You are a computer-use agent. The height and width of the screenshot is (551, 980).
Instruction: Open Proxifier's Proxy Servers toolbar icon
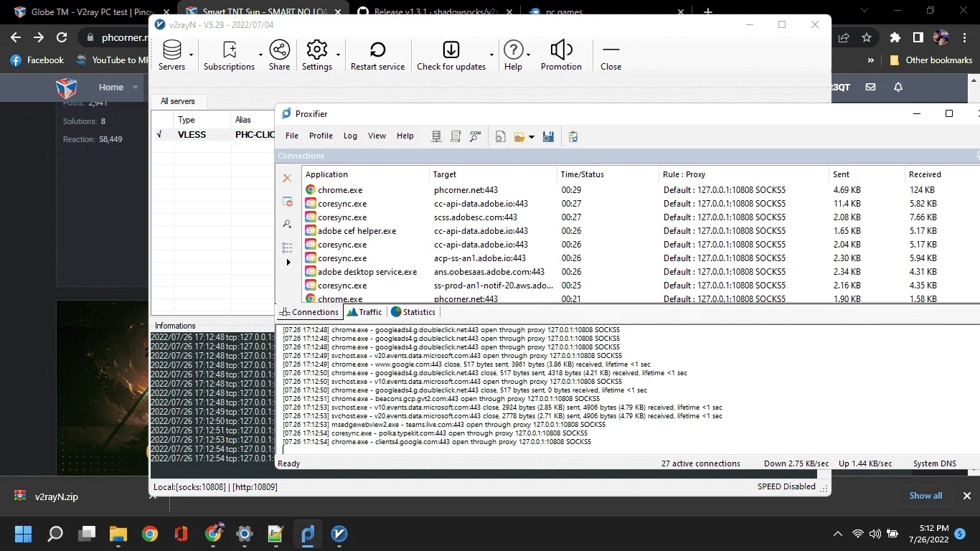pos(436,136)
